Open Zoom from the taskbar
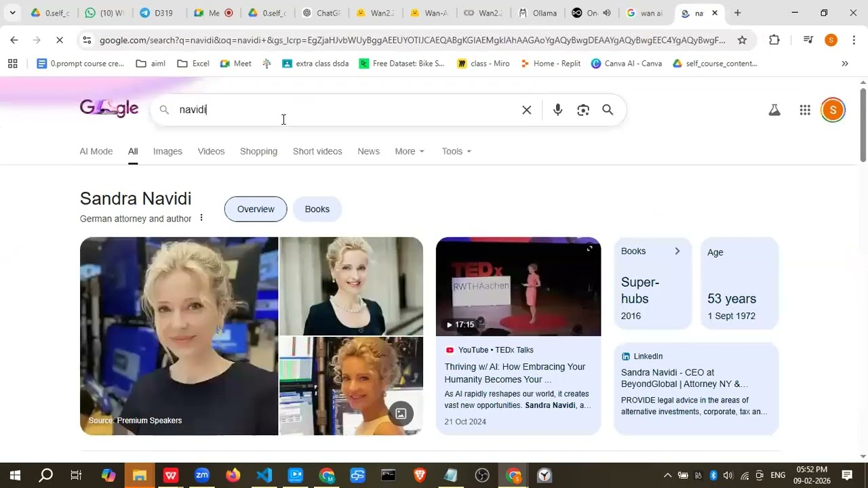 202,475
